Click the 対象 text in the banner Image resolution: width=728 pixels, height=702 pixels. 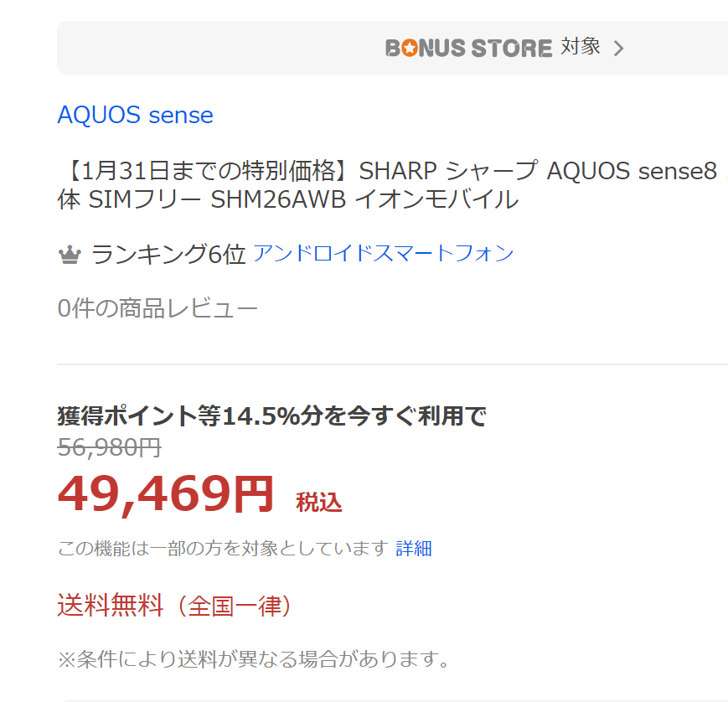click(x=581, y=47)
